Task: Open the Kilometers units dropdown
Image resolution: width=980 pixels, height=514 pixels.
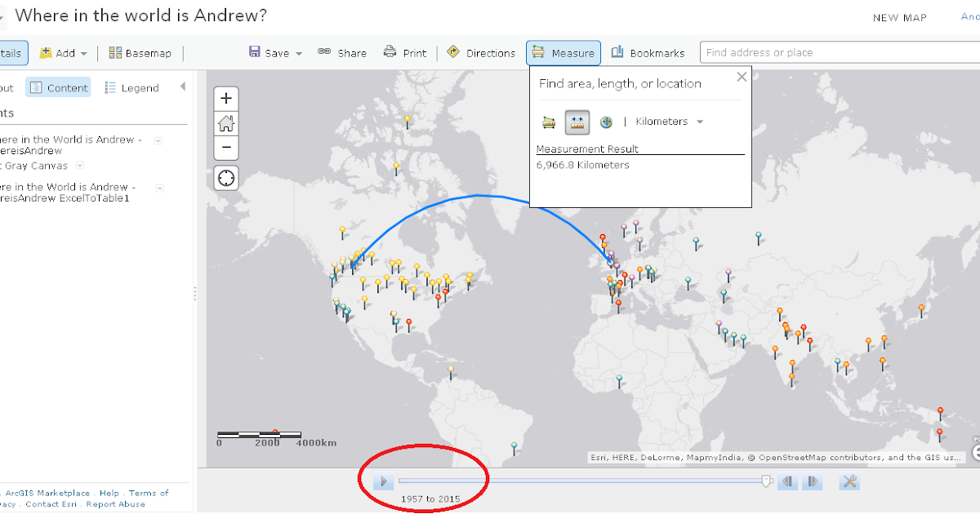Action: coord(668,121)
